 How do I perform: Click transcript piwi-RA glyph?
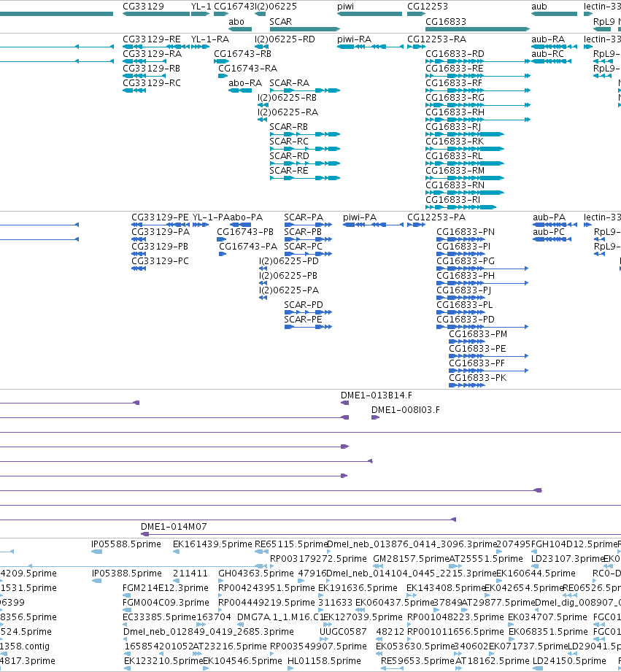pos(370,47)
